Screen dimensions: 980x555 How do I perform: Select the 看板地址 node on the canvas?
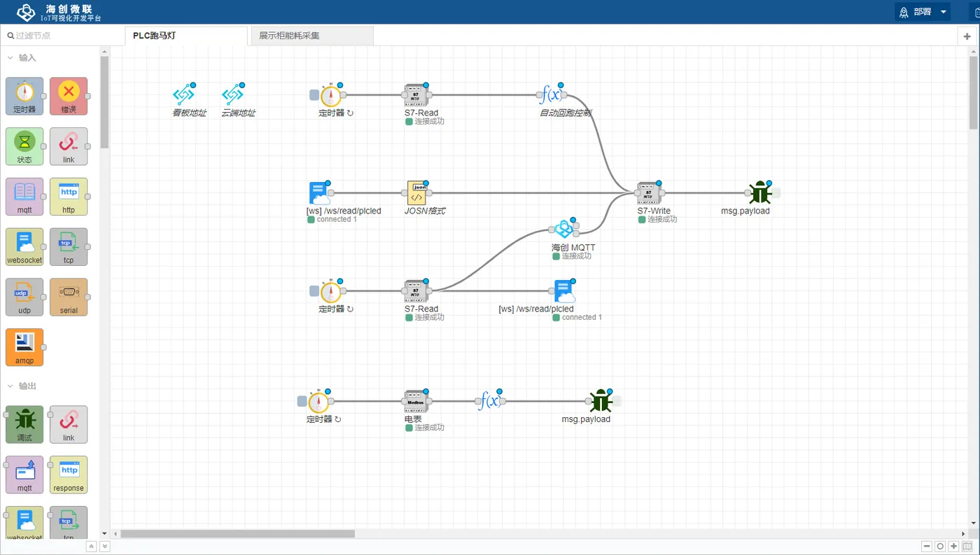click(183, 95)
